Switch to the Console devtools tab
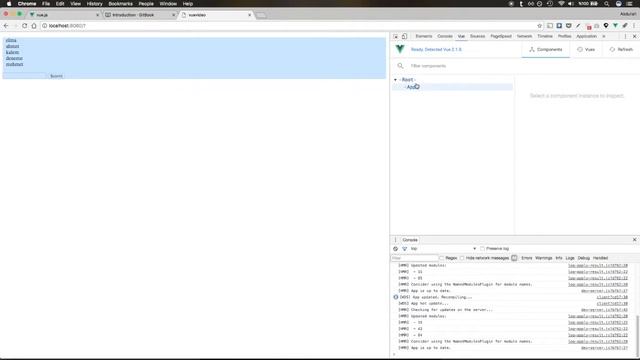Image resolution: width=640 pixels, height=360 pixels. click(445, 36)
